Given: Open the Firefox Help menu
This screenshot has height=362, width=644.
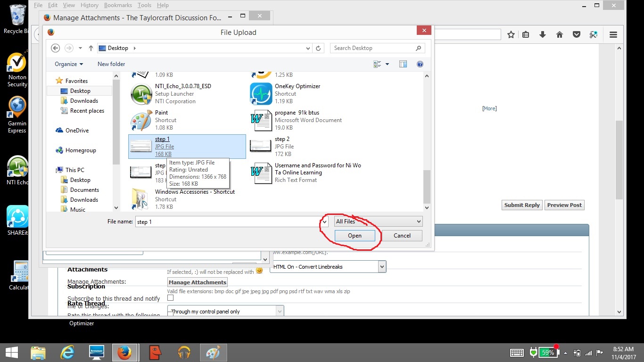Looking at the screenshot, I should pyautogui.click(x=163, y=5).
